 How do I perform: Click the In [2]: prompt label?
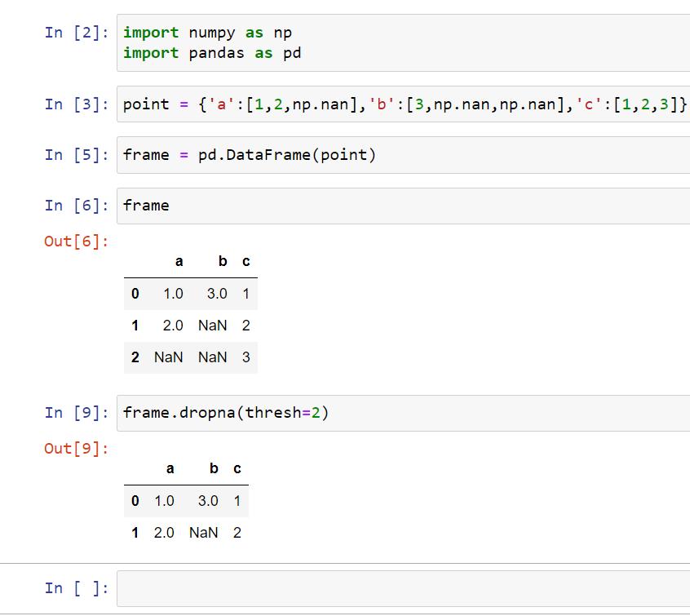(77, 33)
